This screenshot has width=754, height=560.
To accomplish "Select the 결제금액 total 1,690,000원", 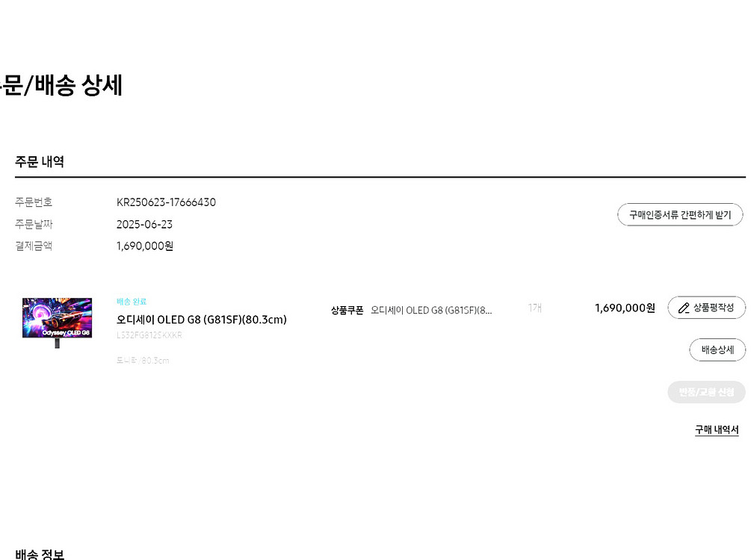I will (x=145, y=246).
